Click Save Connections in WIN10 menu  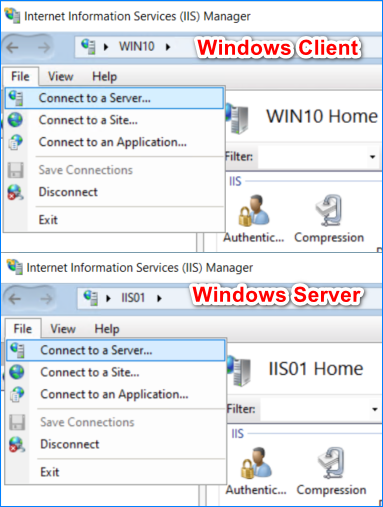point(114,170)
